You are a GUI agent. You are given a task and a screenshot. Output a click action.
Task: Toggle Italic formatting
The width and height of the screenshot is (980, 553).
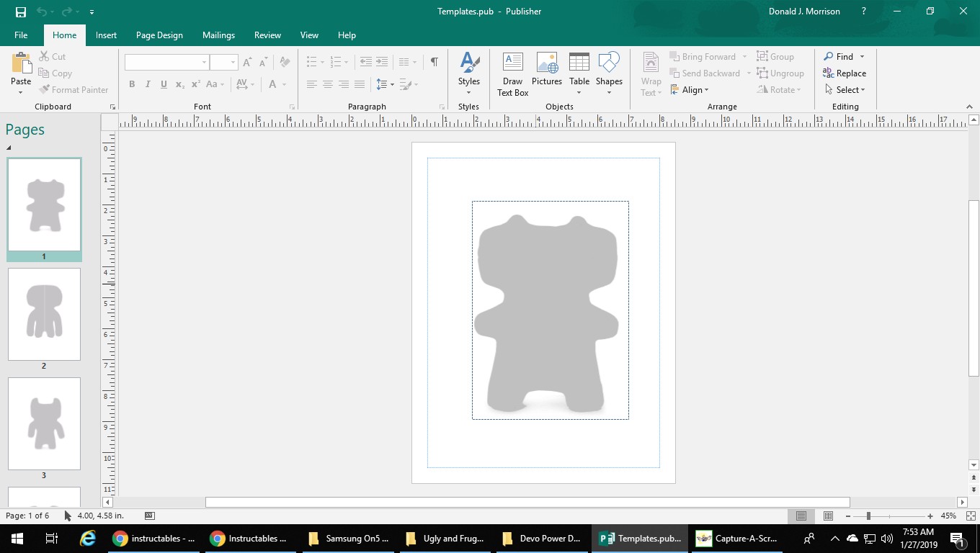coord(148,84)
